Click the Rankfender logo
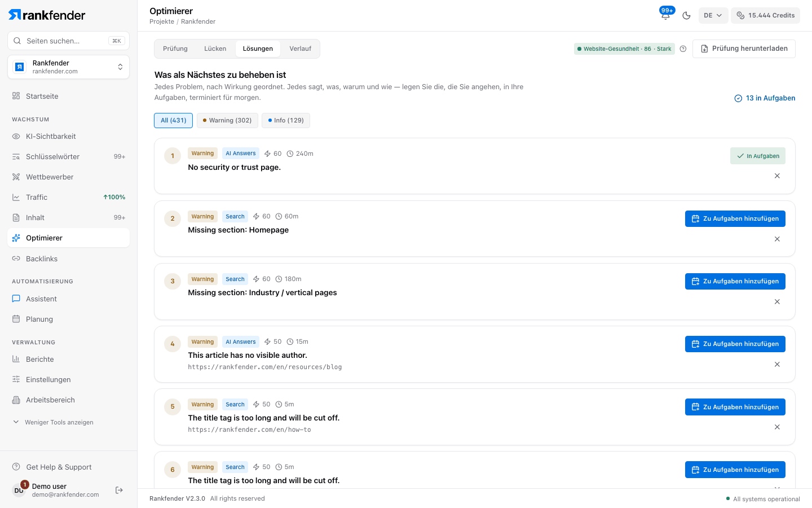Image resolution: width=812 pixels, height=508 pixels. (x=47, y=15)
